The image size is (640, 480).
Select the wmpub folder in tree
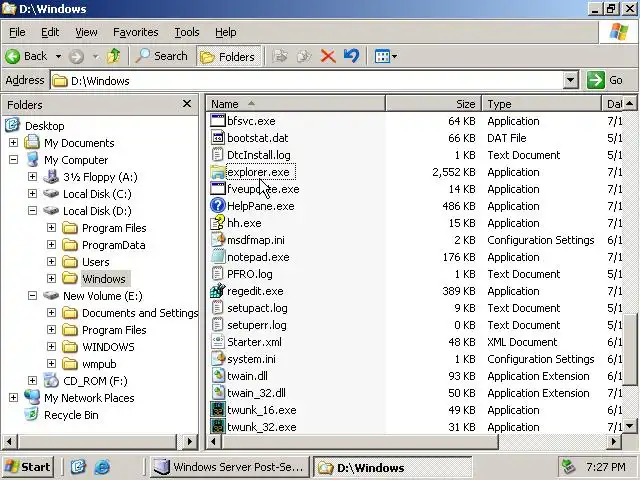point(99,364)
